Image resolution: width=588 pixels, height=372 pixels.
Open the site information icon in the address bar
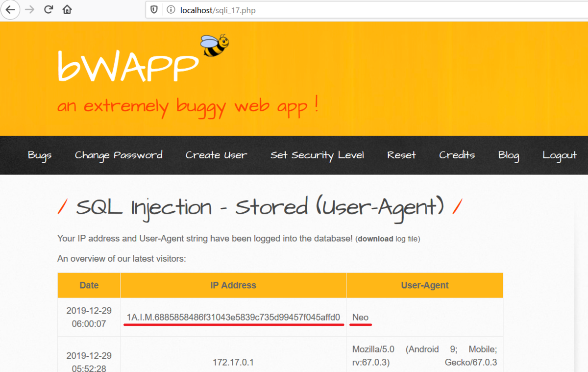[x=171, y=10]
